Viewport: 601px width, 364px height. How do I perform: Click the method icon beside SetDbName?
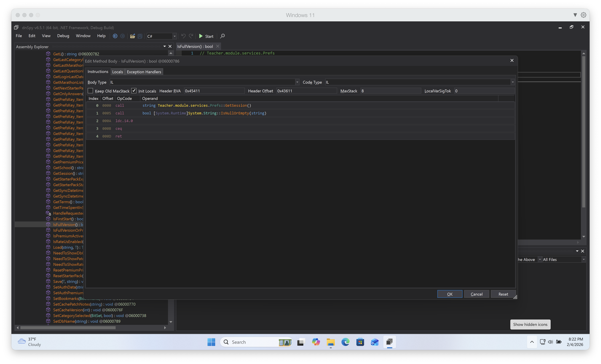click(x=48, y=321)
